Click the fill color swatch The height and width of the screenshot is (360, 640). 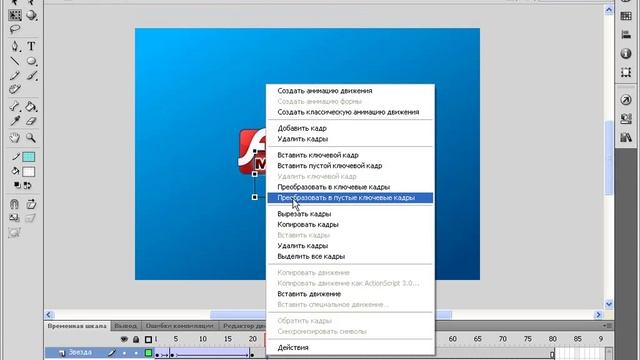[x=29, y=171]
